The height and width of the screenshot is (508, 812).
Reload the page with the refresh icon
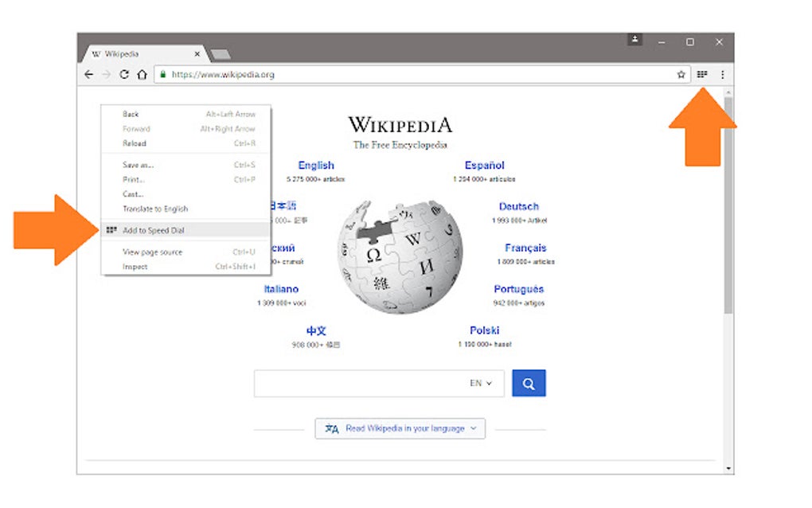[x=123, y=75]
